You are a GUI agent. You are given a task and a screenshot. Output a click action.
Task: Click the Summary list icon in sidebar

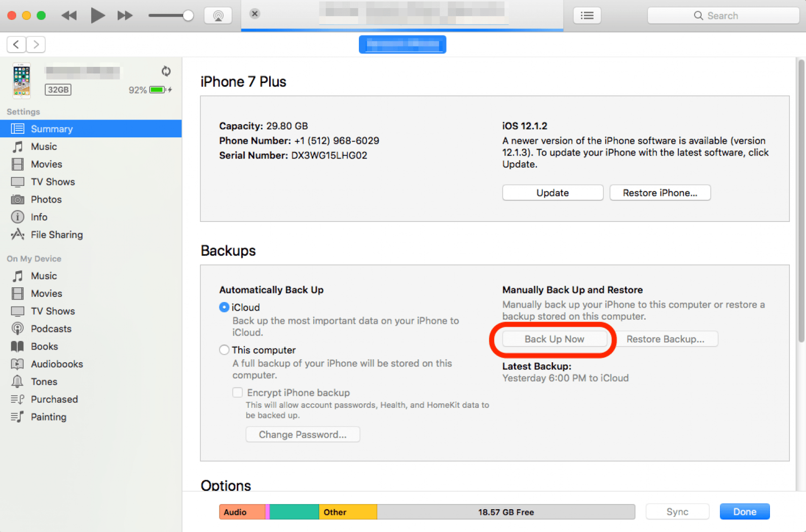18,129
